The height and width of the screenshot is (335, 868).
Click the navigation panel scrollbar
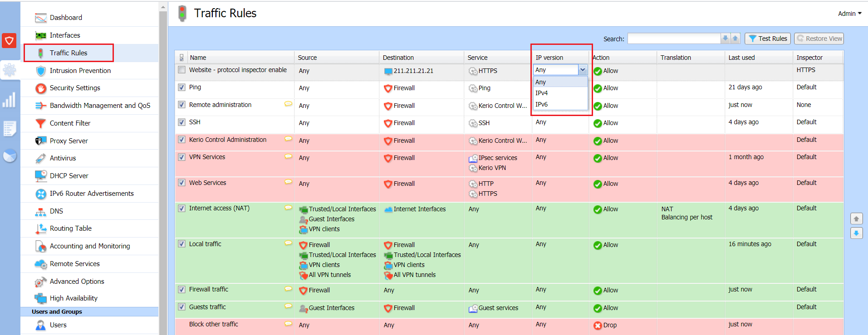[163, 172]
